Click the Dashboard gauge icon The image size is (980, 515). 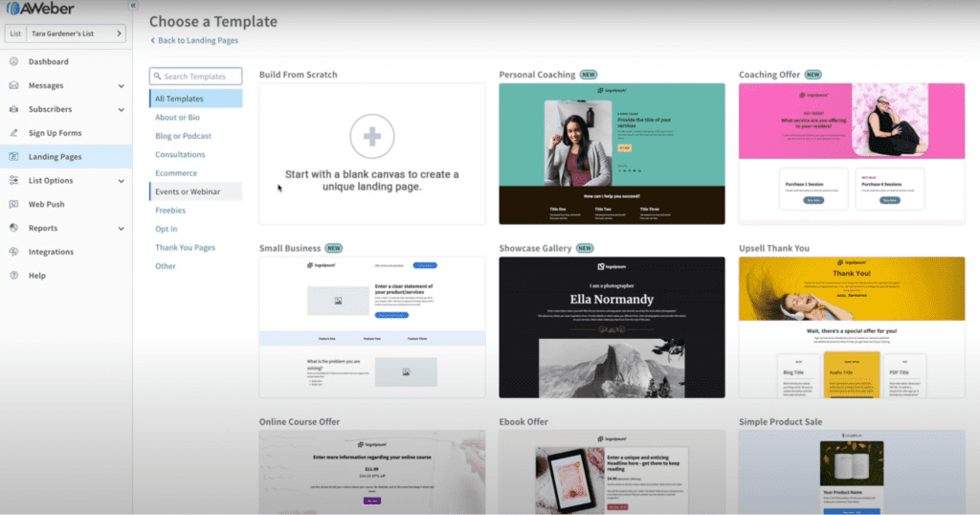[x=13, y=61]
